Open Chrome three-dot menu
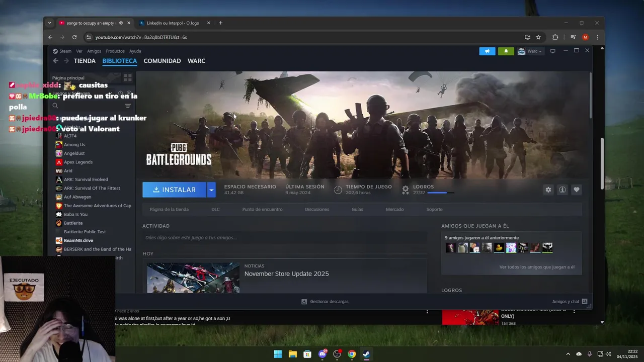This screenshot has height=362, width=644. 597,37
